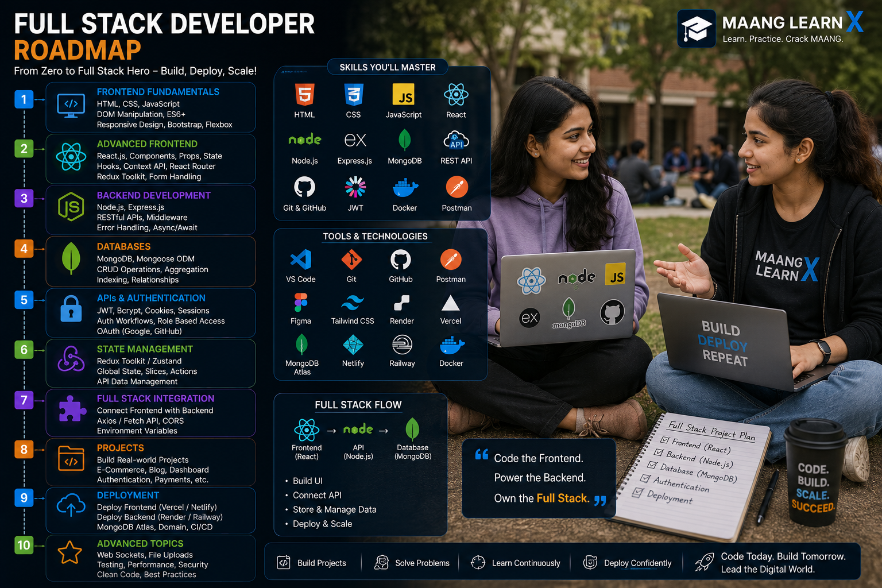Select the Node.js logo in Skills You'll Master
This screenshot has height=588, width=882.
coord(304,140)
